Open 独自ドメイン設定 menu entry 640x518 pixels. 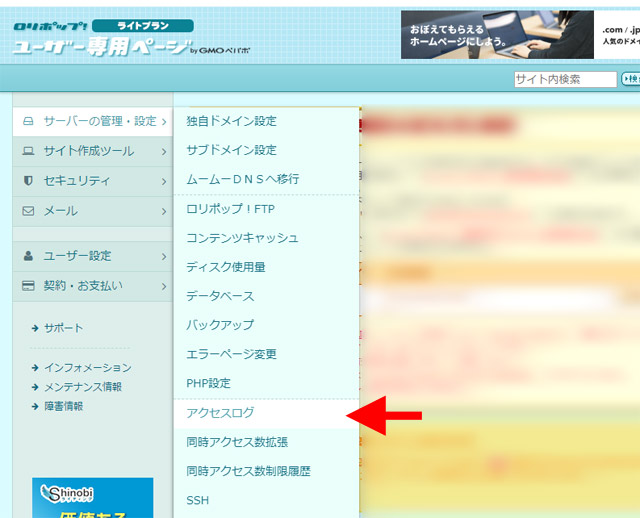231,121
